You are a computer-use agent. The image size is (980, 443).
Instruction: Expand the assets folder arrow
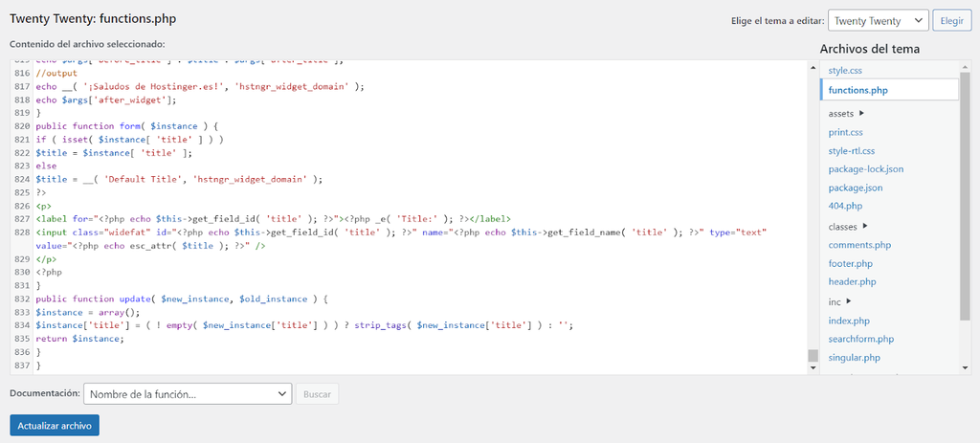click(862, 113)
